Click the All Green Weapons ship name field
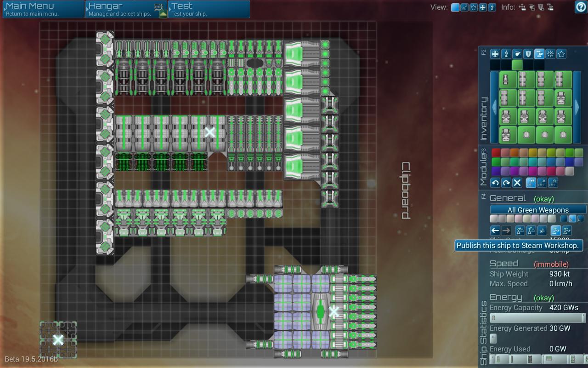Viewport: 588px width, 368px height. tap(538, 210)
